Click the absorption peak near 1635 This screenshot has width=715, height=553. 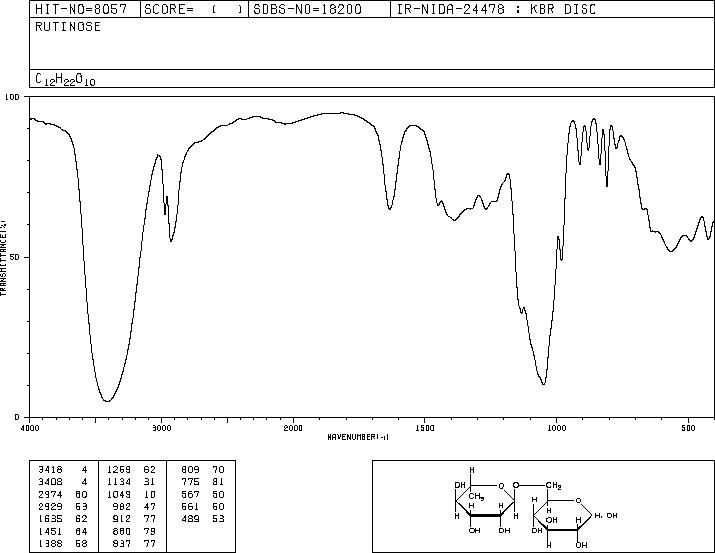pos(389,209)
